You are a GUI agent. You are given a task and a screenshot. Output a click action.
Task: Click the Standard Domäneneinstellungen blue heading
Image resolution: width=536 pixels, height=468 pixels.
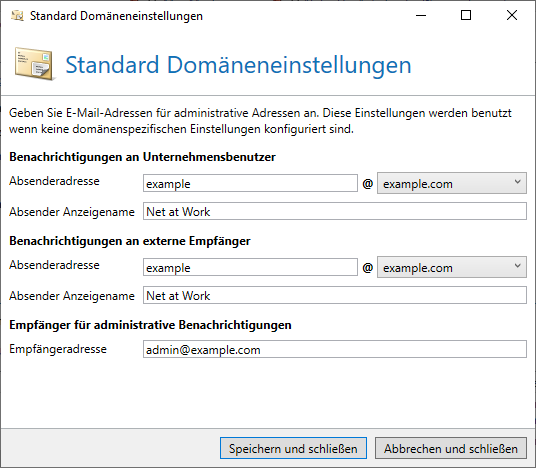(x=238, y=65)
